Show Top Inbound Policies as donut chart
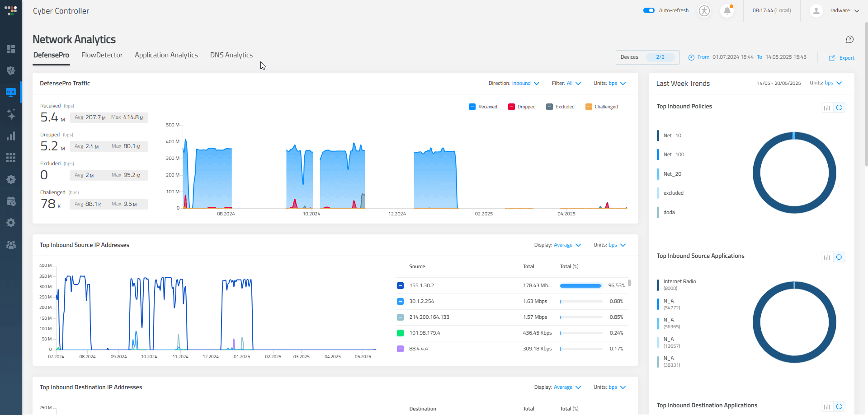This screenshot has width=868, height=415. [839, 107]
